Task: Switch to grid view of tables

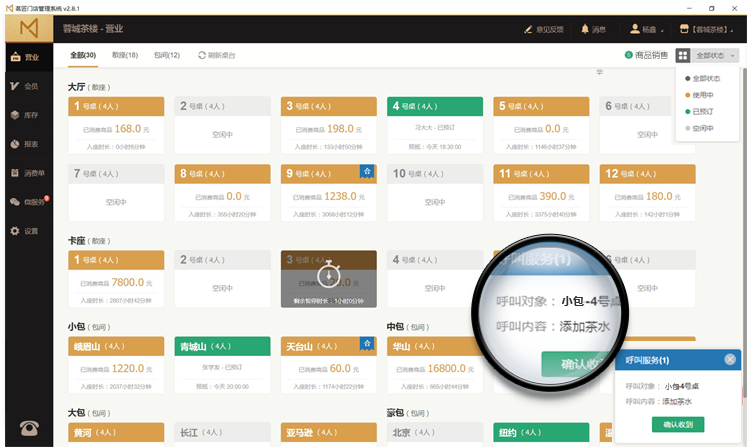Action: 683,56
